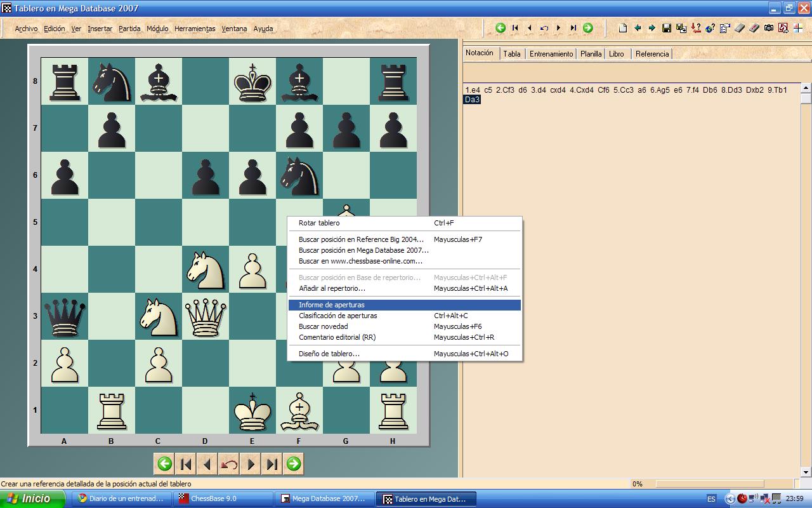Click the camera snapshot icon in the toolbar
The width and height of the screenshot is (812, 508).
[x=769, y=28]
